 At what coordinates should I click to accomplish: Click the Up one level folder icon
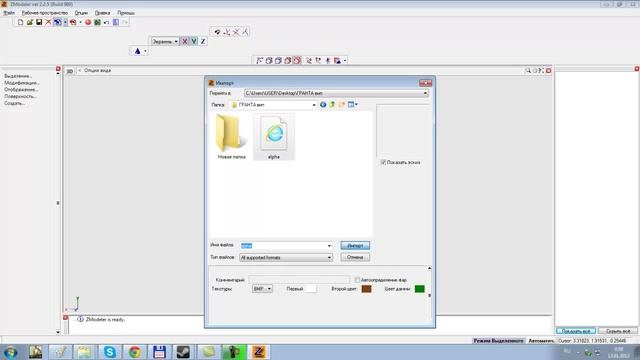click(x=332, y=105)
